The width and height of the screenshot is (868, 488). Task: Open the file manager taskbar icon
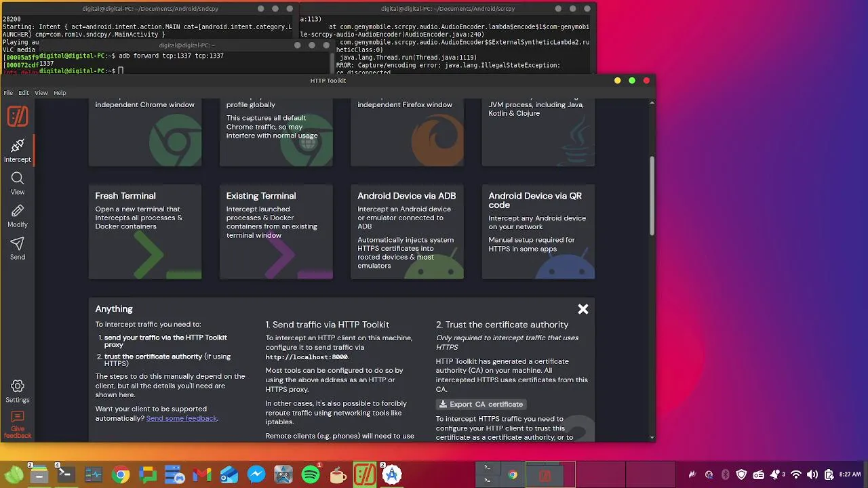39,475
